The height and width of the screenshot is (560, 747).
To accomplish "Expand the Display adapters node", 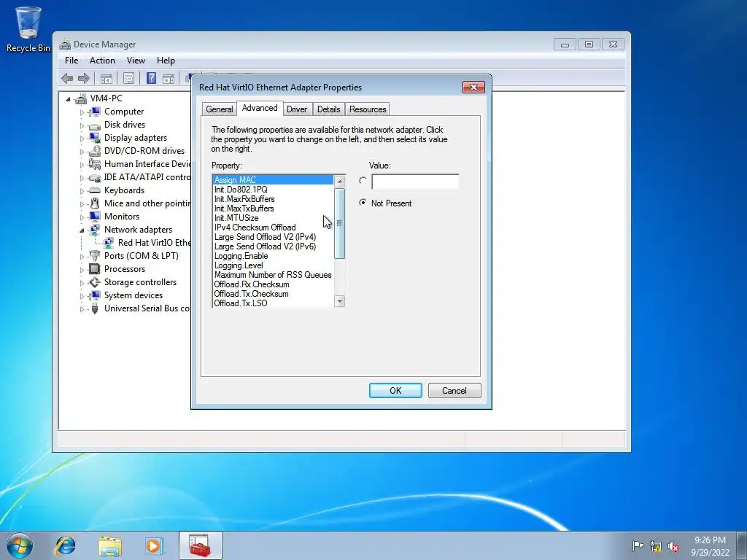I will click(82, 139).
